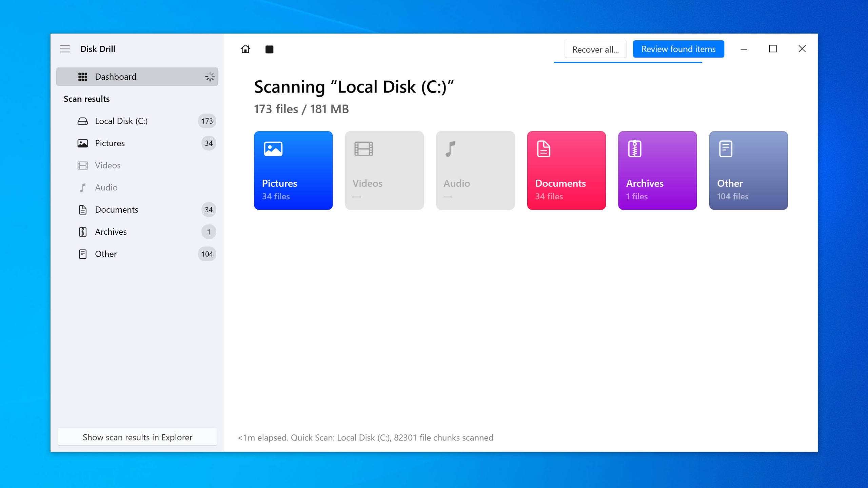Click the music note on the Audio card
The image size is (868, 488).
point(450,149)
